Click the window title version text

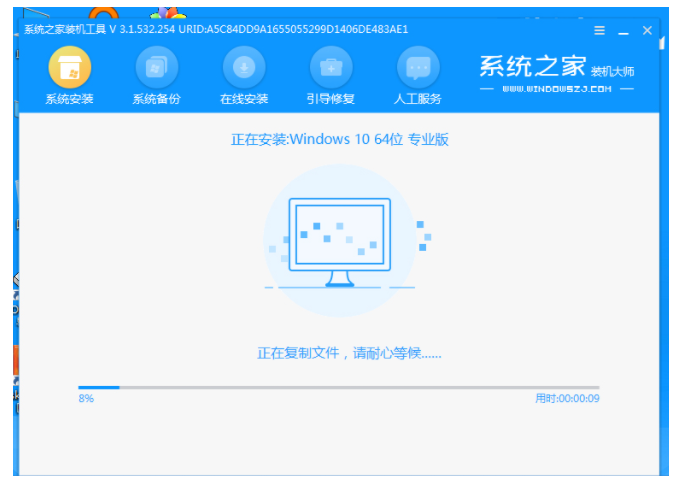click(x=216, y=30)
